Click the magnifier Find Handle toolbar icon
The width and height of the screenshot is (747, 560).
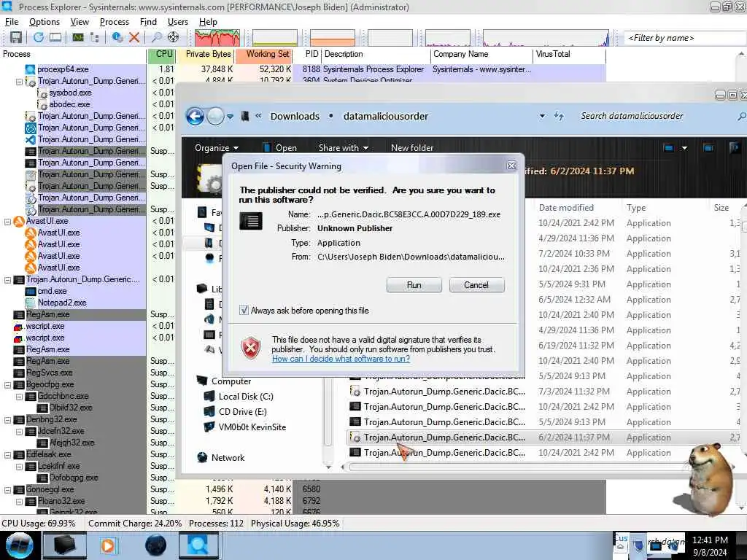(x=156, y=38)
